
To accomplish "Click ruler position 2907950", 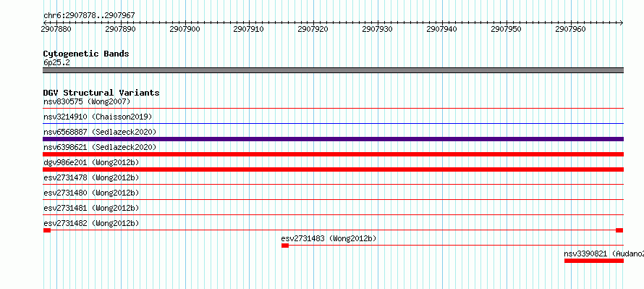I will pos(507,29).
